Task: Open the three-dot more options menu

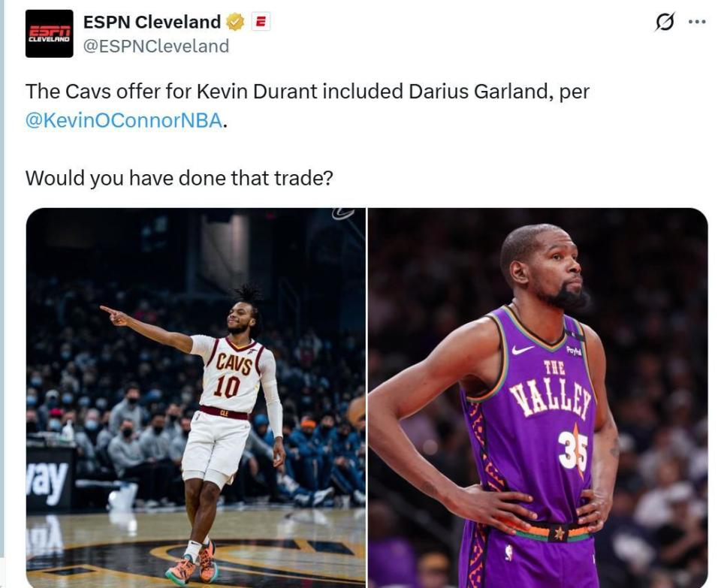Action: (697, 22)
